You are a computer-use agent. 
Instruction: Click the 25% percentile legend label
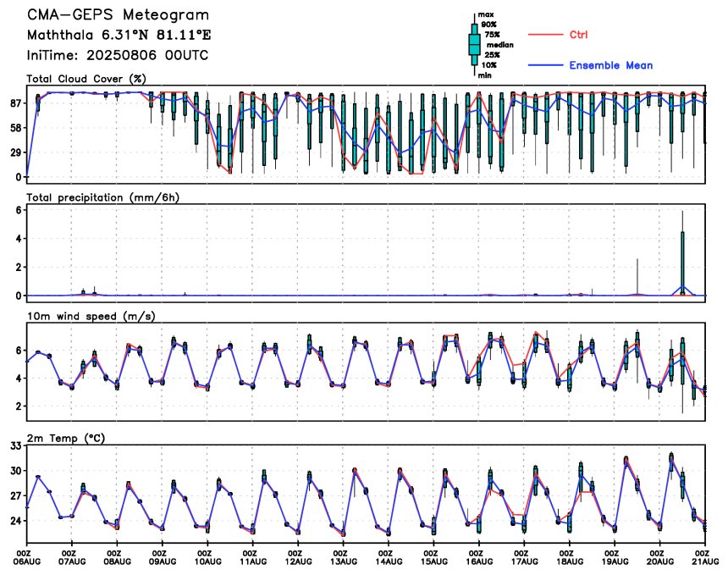[492, 55]
